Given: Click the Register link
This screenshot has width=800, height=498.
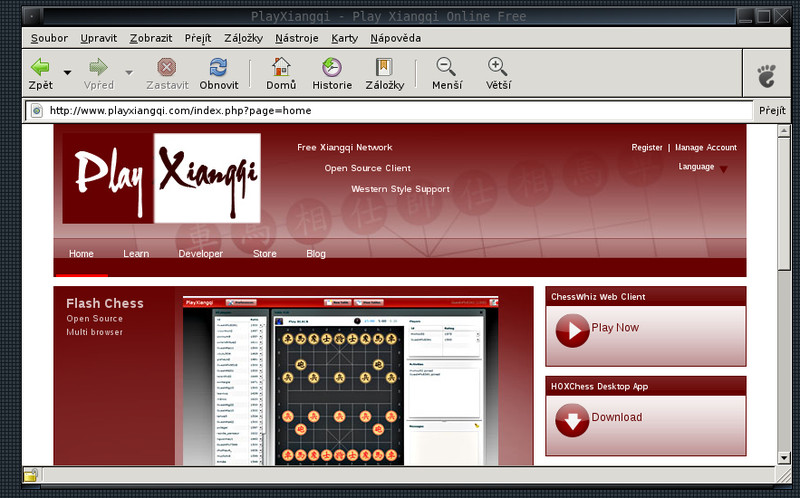Looking at the screenshot, I should (647, 148).
